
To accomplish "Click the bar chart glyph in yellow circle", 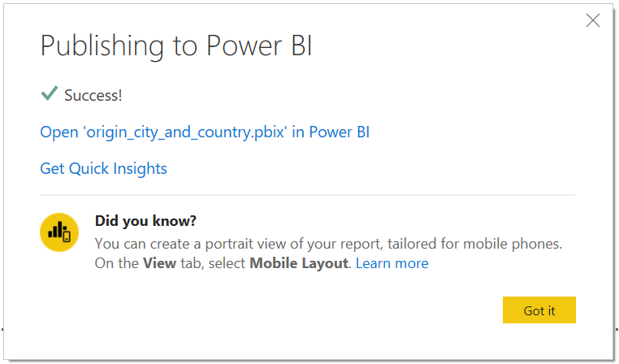I will coord(56,231).
